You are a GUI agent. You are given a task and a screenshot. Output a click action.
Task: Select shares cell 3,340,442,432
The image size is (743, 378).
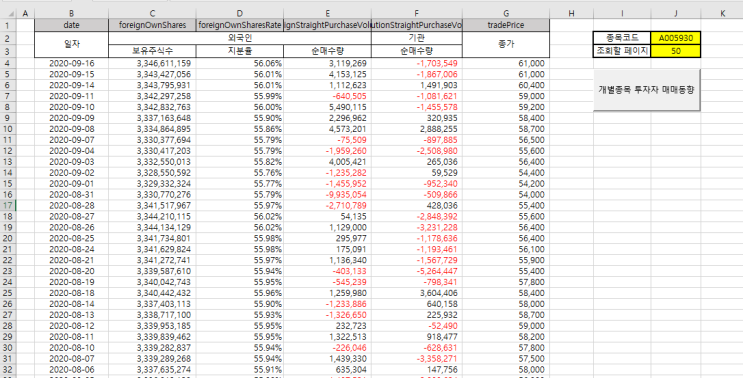pos(152,293)
